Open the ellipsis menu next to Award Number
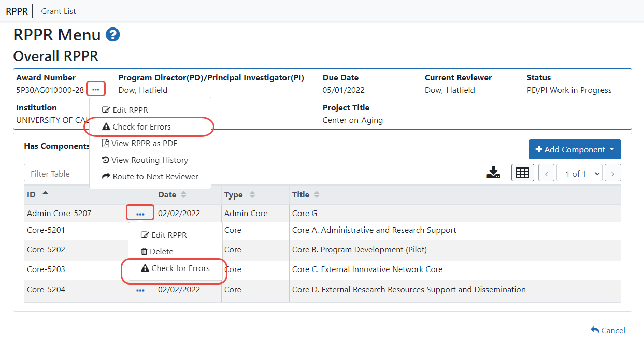The image size is (644, 341). tap(96, 89)
